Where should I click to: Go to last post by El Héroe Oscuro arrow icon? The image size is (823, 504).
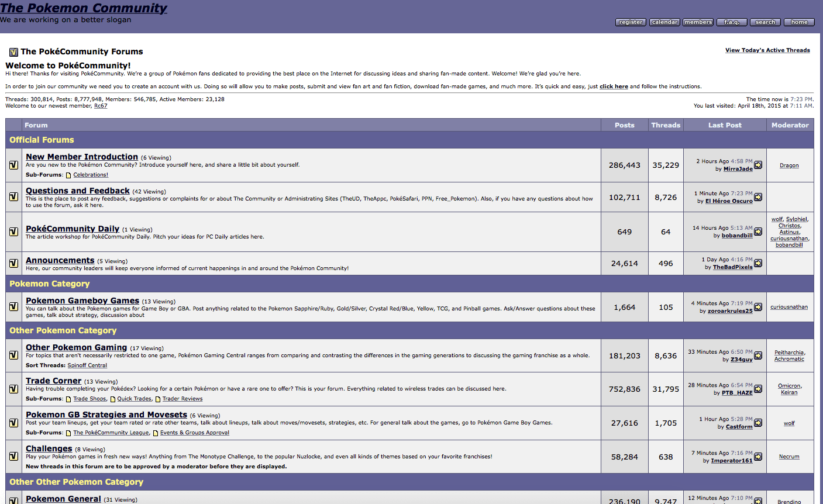758,197
